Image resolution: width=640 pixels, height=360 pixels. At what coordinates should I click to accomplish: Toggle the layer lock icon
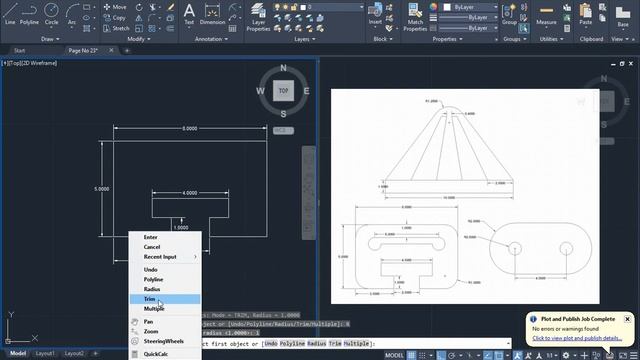coord(294,7)
